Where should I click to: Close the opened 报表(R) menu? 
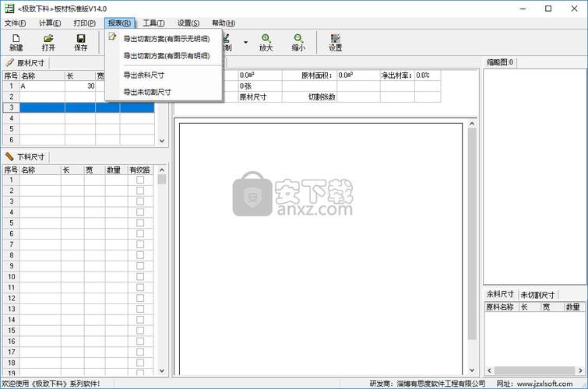pyautogui.click(x=120, y=23)
